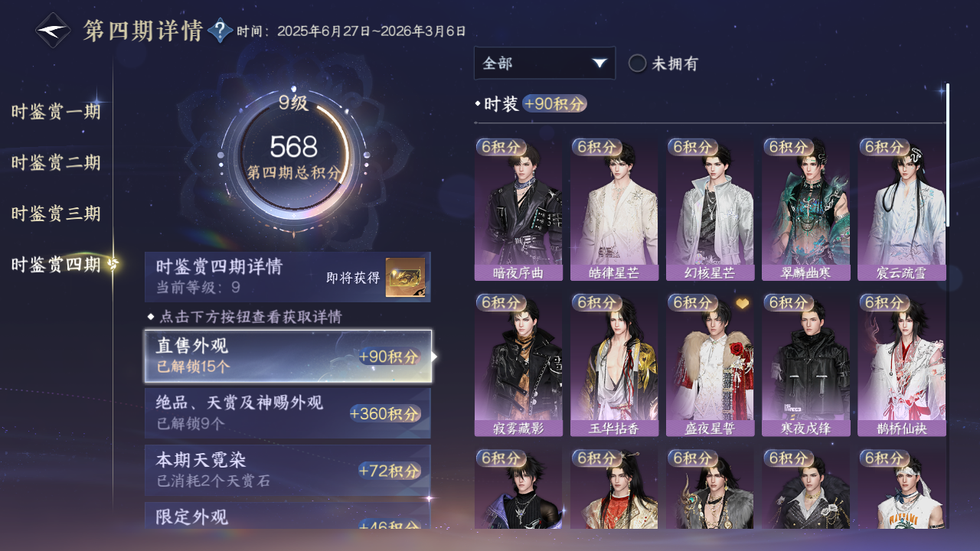Switch to 时鉴赏二期 tab
Image resolution: width=980 pixels, height=551 pixels.
point(56,162)
